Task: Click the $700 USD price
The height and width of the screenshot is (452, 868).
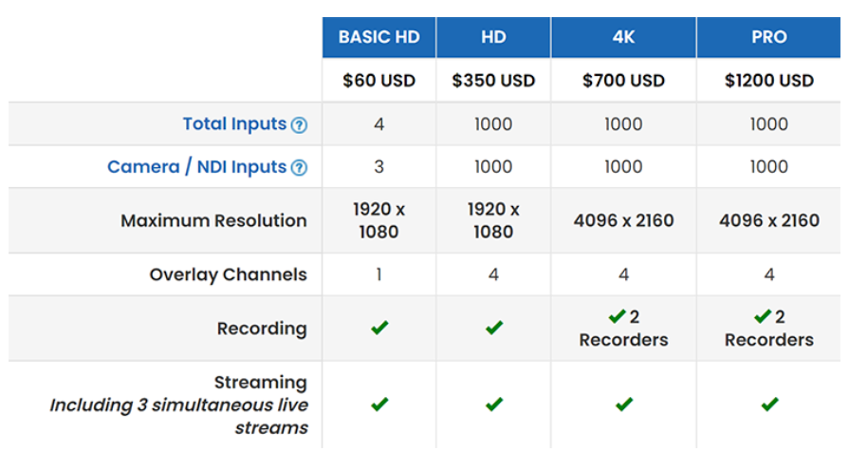Action: (623, 81)
